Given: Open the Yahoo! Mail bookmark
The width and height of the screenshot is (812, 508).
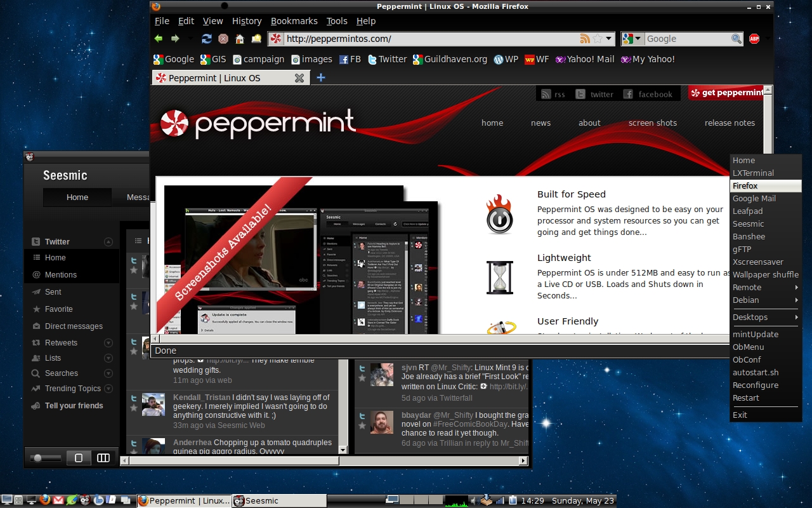Looking at the screenshot, I should point(585,59).
